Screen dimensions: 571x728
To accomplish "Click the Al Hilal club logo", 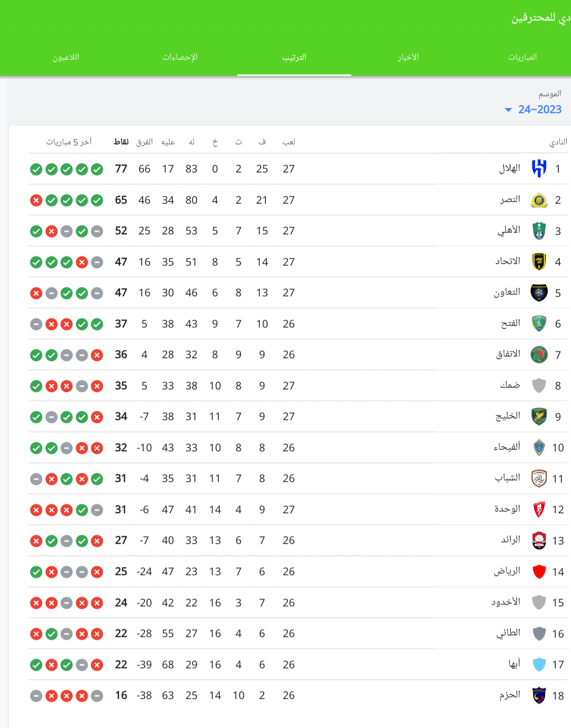I will pos(539,169).
